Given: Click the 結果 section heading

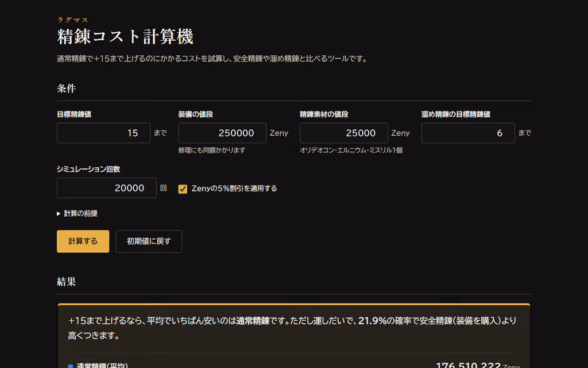Looking at the screenshot, I should [67, 282].
